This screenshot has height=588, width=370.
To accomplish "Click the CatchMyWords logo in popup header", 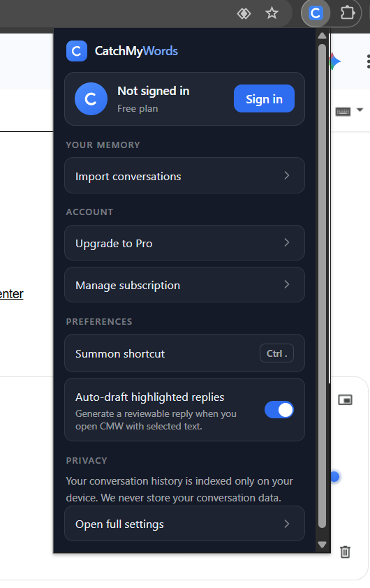I will coord(77,51).
